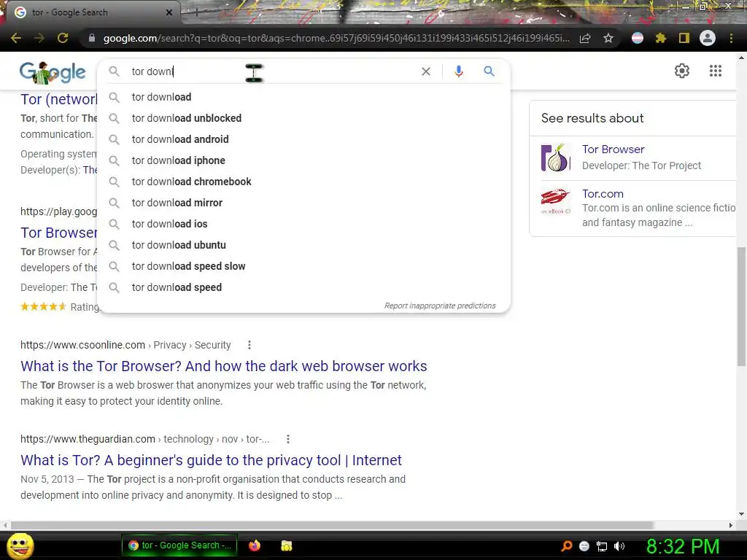The height and width of the screenshot is (560, 747).
Task: Open the Tor.com entry in See results about
Action: (603, 194)
